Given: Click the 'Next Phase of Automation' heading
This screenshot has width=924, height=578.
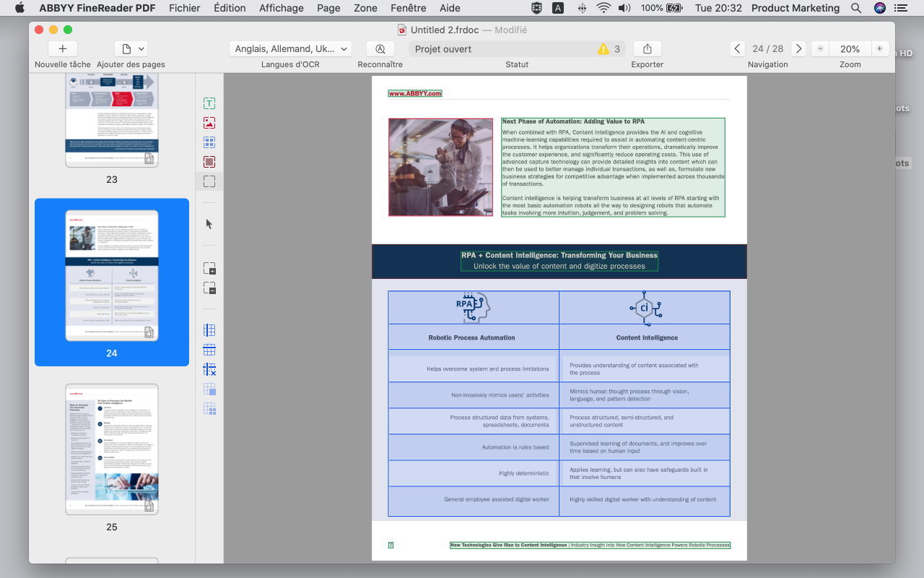Looking at the screenshot, I should [573, 121].
